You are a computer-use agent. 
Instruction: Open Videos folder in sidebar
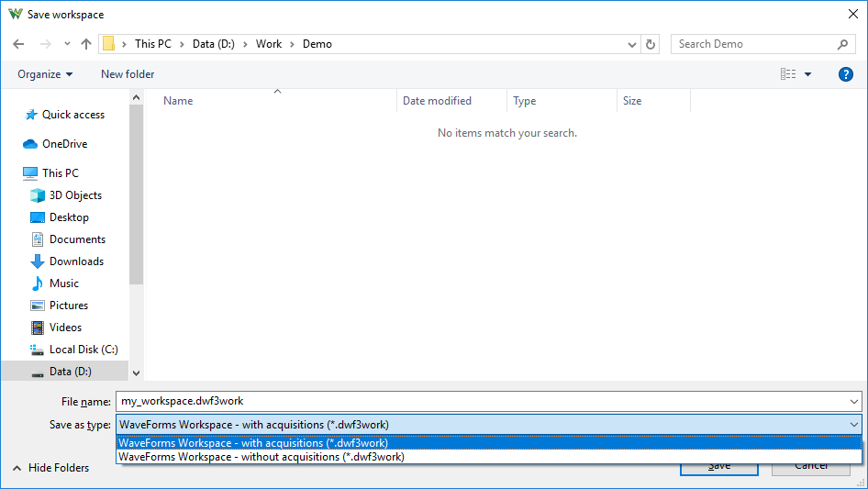[64, 328]
